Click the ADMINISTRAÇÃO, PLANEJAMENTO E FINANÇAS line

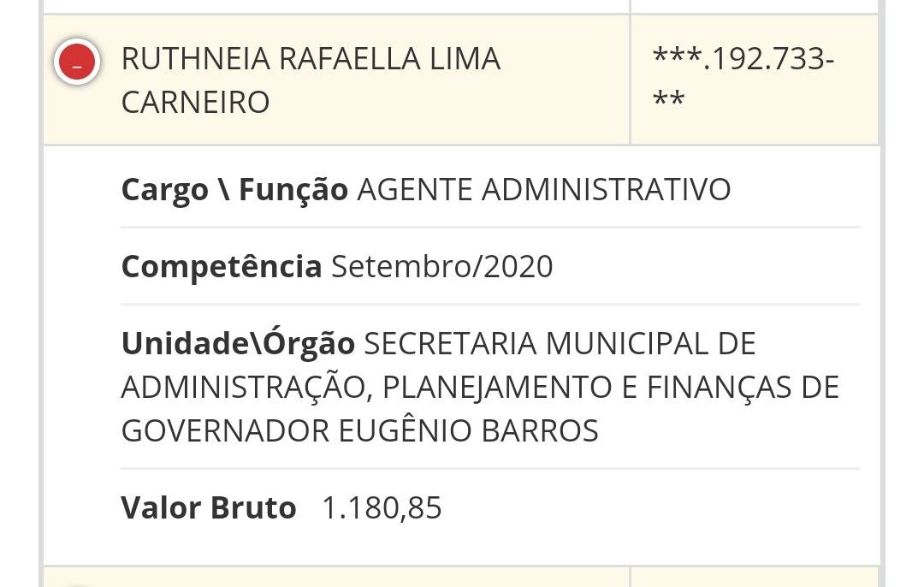point(480,388)
